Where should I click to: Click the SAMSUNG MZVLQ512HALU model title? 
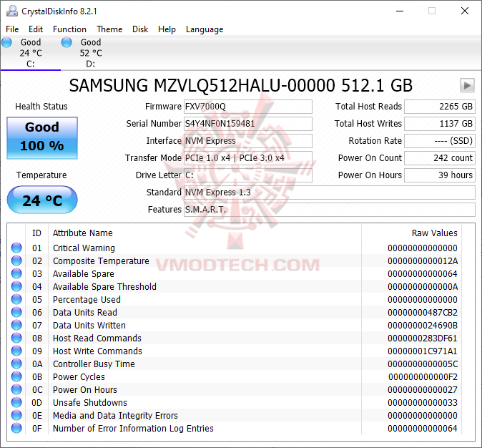click(x=241, y=85)
